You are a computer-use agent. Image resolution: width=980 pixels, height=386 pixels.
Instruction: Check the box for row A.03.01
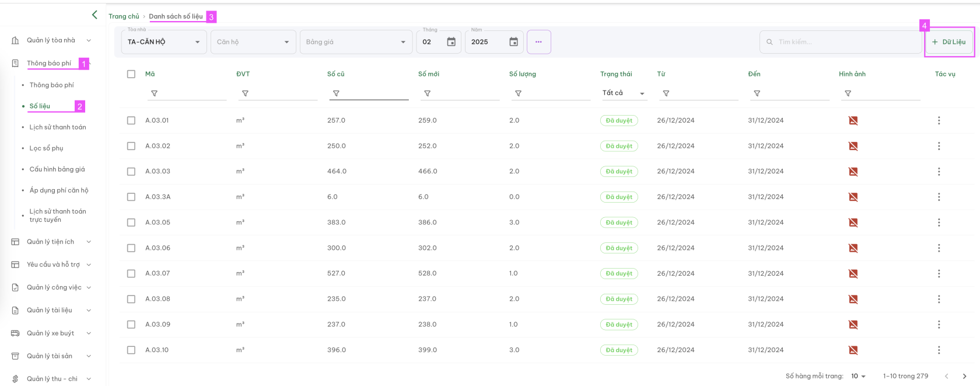pos(131,120)
